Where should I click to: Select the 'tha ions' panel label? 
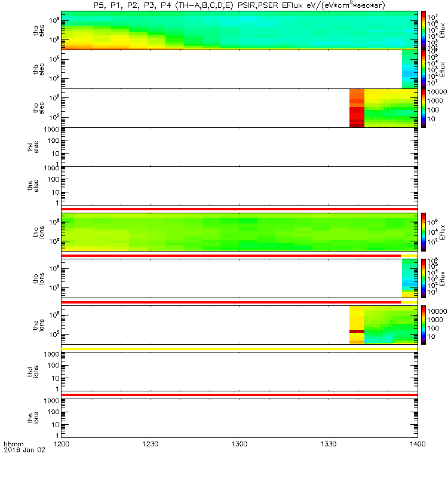pyautogui.click(x=39, y=232)
